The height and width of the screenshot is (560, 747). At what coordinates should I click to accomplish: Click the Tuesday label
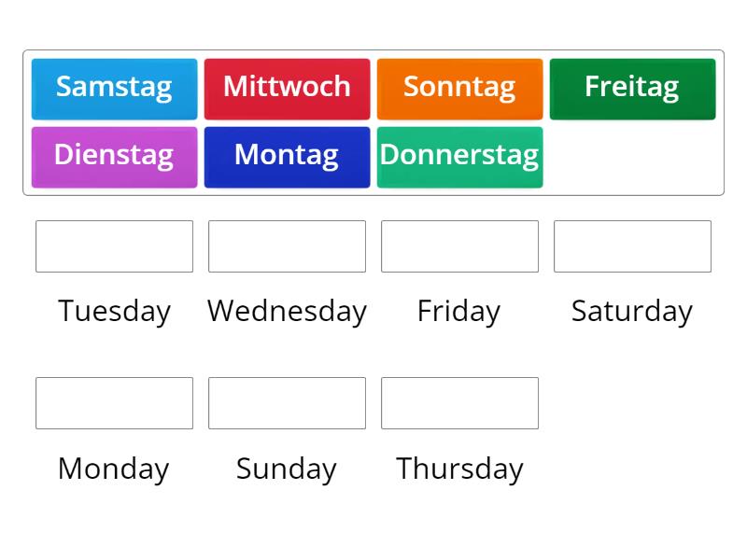(x=114, y=311)
